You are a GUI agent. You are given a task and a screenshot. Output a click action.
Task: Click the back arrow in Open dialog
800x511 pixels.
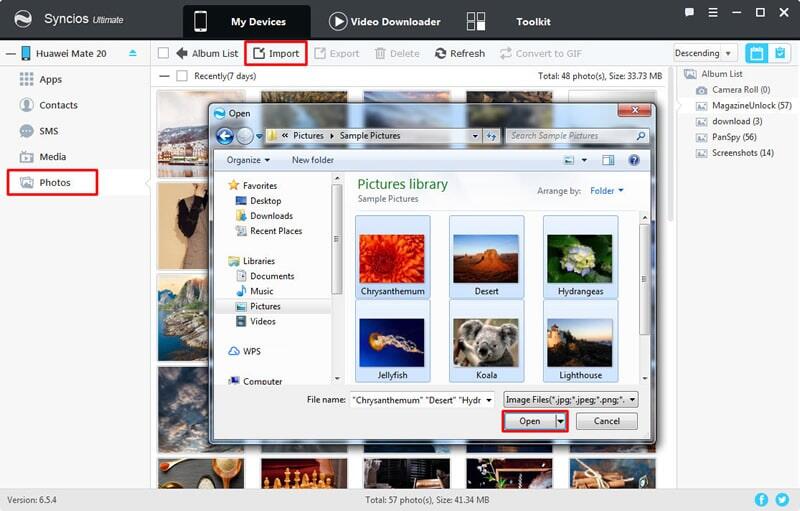pos(225,136)
